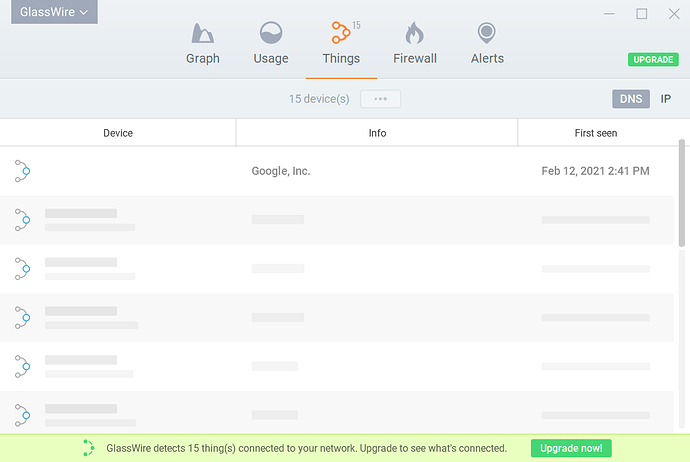The width and height of the screenshot is (690, 462).
Task: Click the second row device icon
Action: pyautogui.click(x=23, y=220)
